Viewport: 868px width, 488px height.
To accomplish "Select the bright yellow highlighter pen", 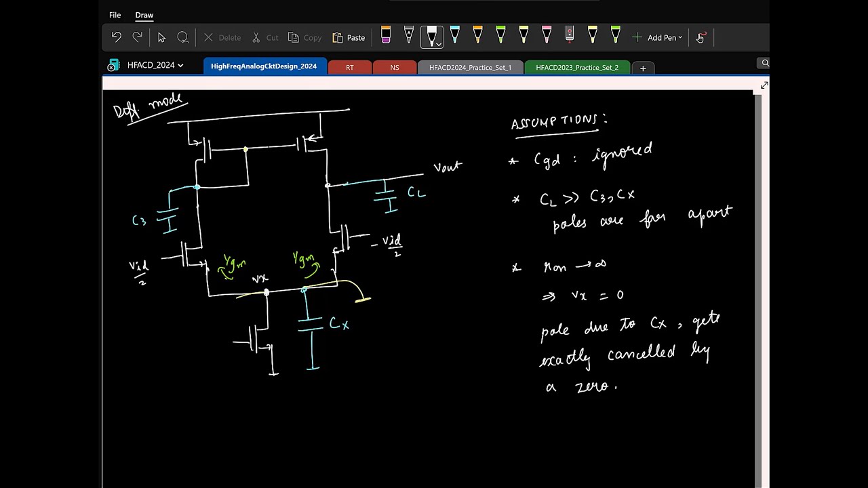I will pos(593,35).
